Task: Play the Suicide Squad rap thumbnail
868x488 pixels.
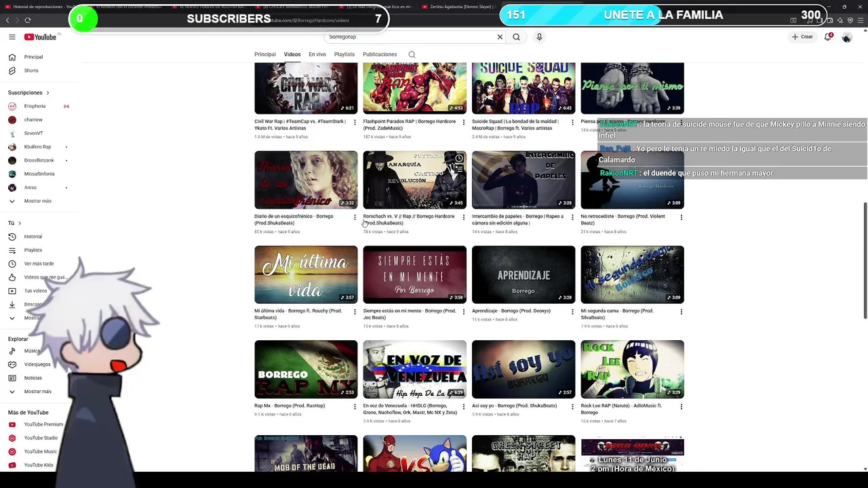Action: (524, 88)
